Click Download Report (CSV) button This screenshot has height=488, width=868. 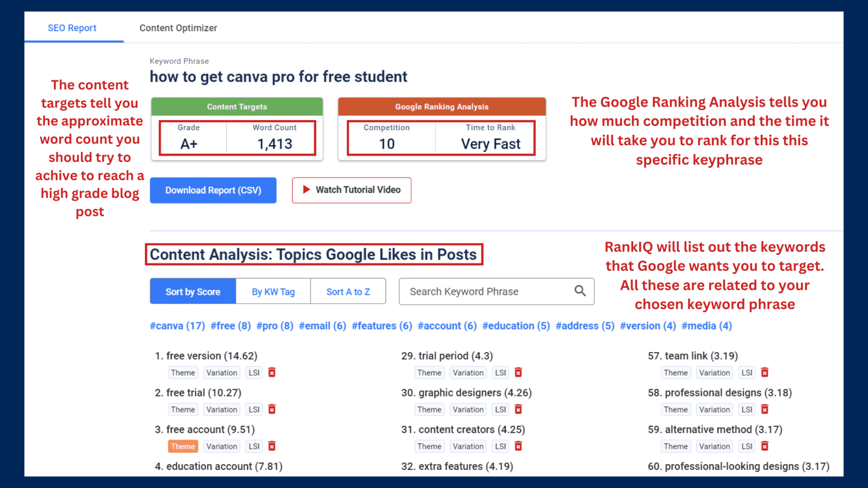[213, 190]
